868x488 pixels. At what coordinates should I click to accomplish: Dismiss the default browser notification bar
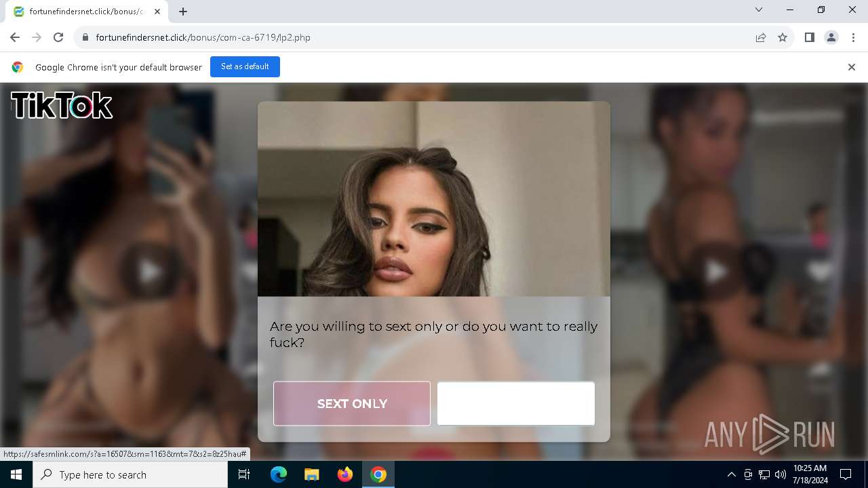[x=852, y=67]
